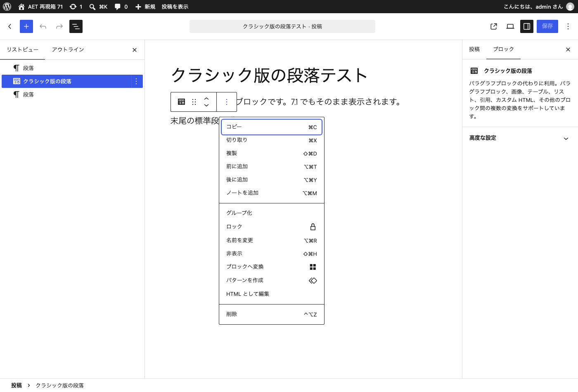Click the post title heading
This screenshot has width=578, height=392.
269,76
